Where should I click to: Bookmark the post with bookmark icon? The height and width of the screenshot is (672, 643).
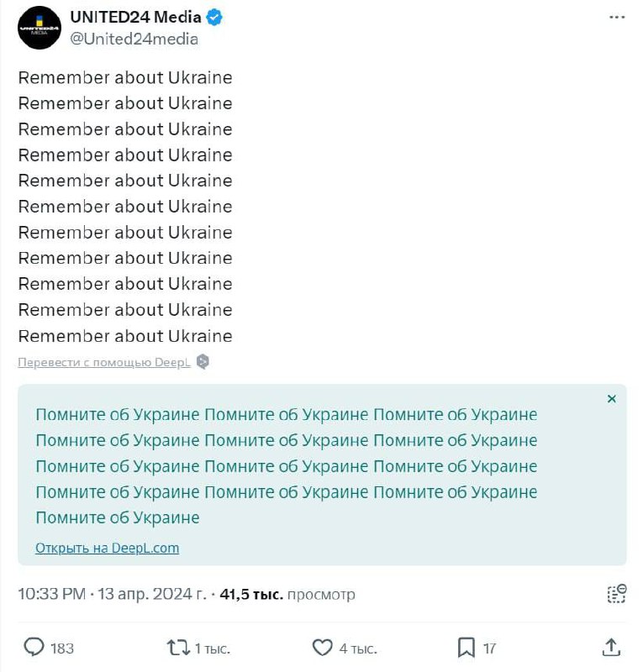click(x=466, y=648)
